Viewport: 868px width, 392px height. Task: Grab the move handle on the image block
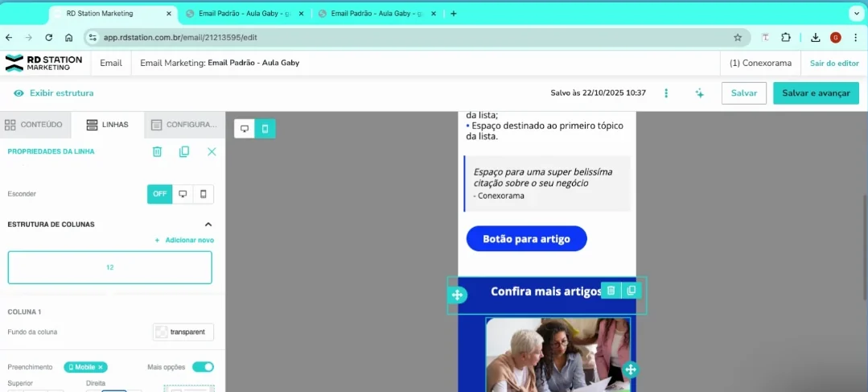tap(630, 369)
